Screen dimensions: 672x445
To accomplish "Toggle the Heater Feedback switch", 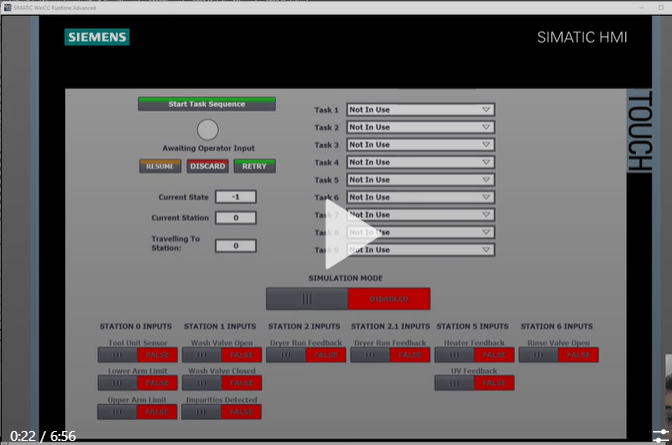I will [474, 355].
